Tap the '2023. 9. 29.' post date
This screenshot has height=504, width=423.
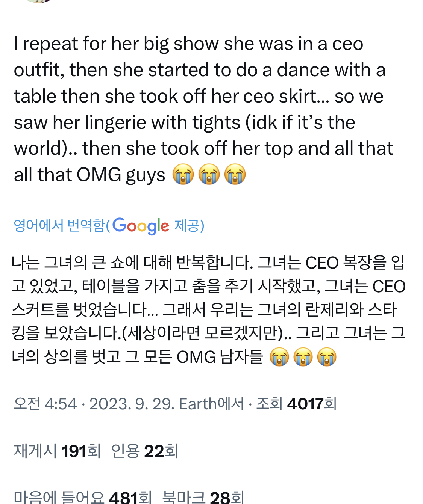[132, 404]
